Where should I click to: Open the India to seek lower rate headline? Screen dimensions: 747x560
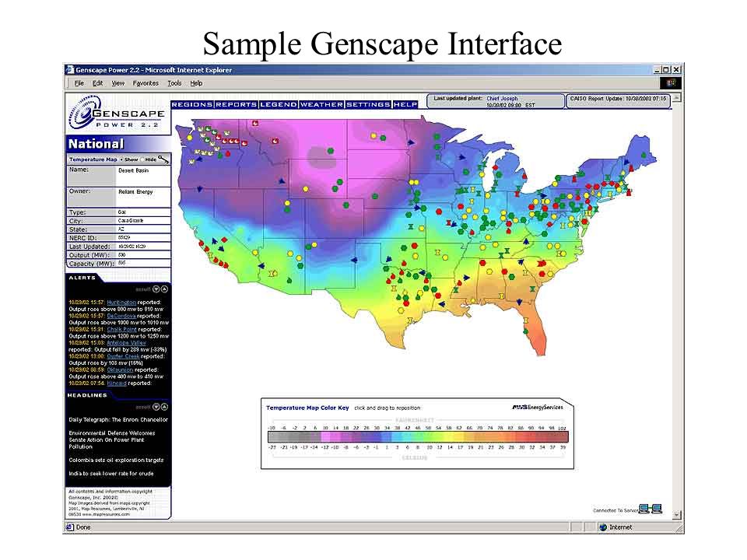(111, 474)
